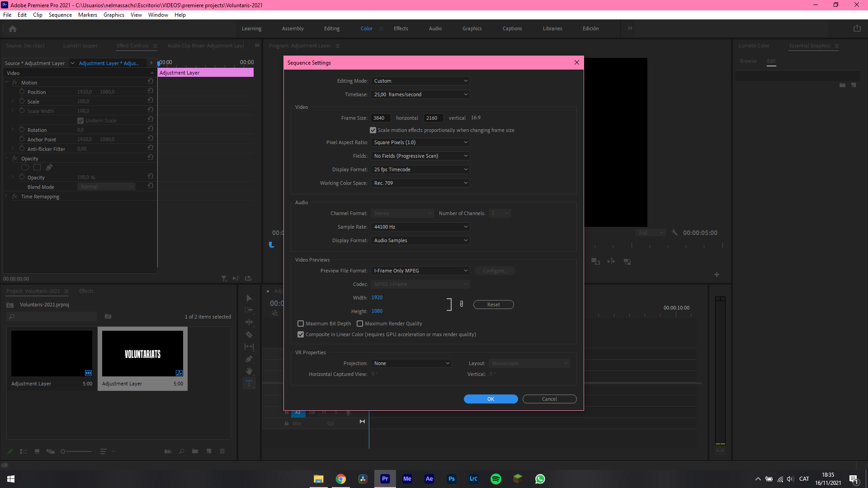Expand the Preview File Format options
This screenshot has width=868, height=488.
coord(420,271)
